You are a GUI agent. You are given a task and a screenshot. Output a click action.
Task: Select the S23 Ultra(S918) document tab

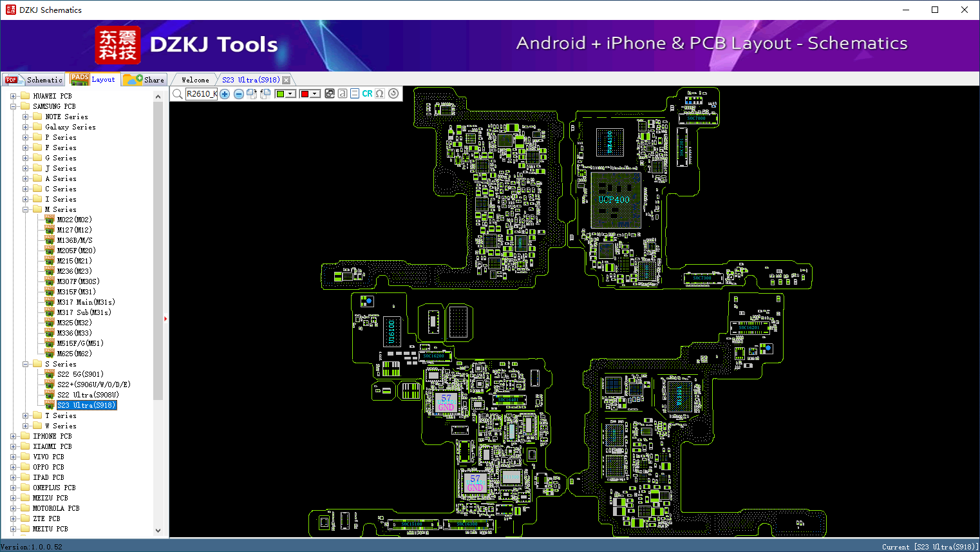(x=251, y=80)
